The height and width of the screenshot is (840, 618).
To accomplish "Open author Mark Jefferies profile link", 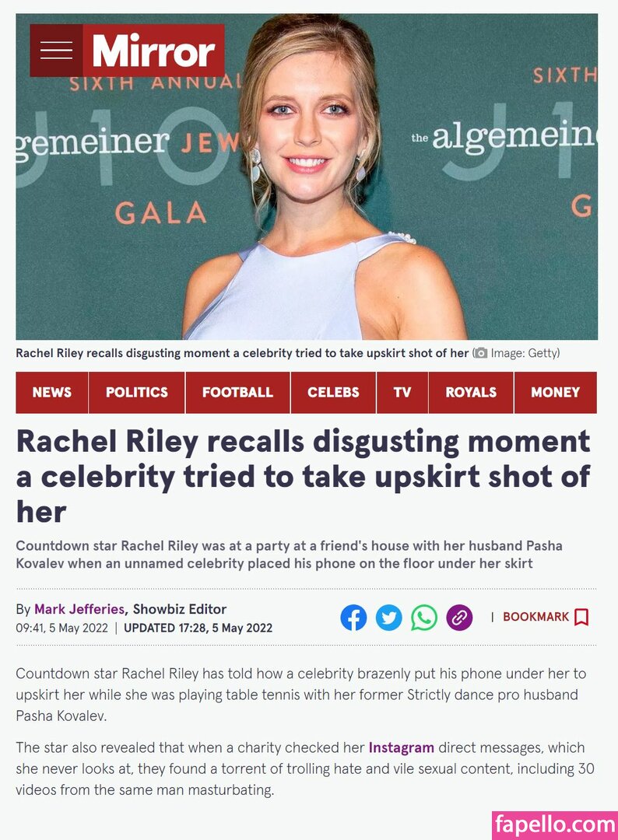I will (x=79, y=609).
